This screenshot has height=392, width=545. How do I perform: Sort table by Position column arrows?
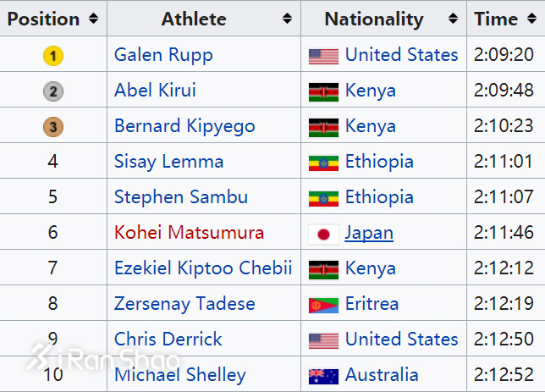[x=92, y=19]
